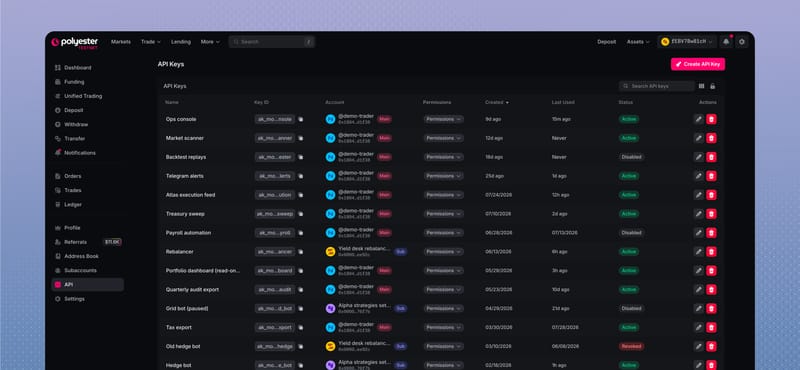This screenshot has height=370, width=800.
Task: Copy the Ops console key ID
Action: click(x=301, y=119)
